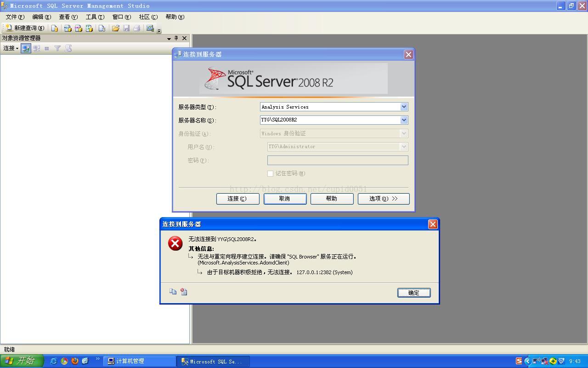Expand hidden tray icons arrow
This screenshot has width=588, height=368.
tap(527, 361)
